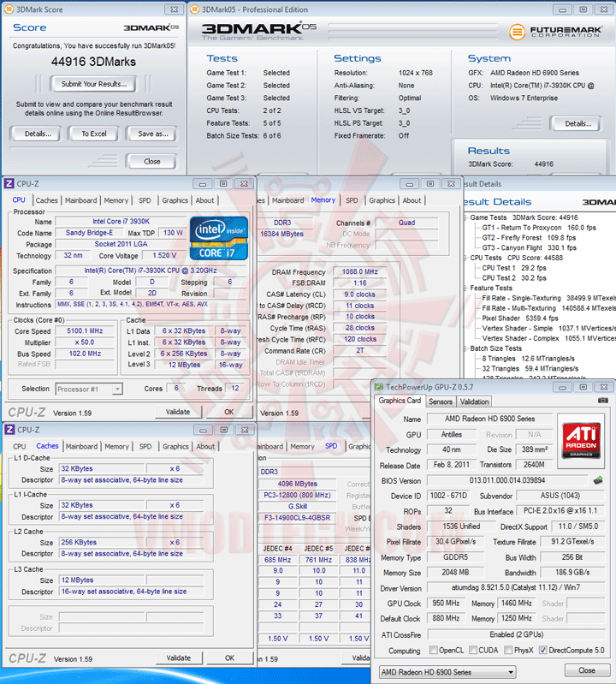Collapse the Feature Tests tree node
616x684 pixels.
(465, 288)
